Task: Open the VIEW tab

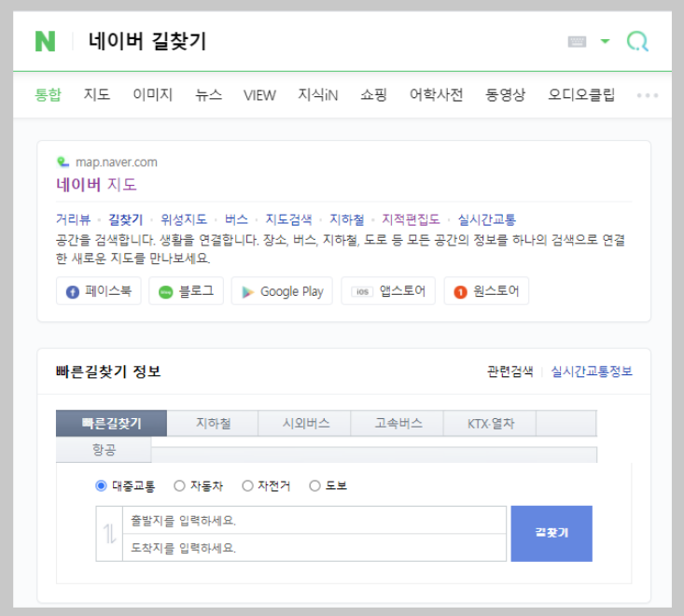Action: click(259, 94)
